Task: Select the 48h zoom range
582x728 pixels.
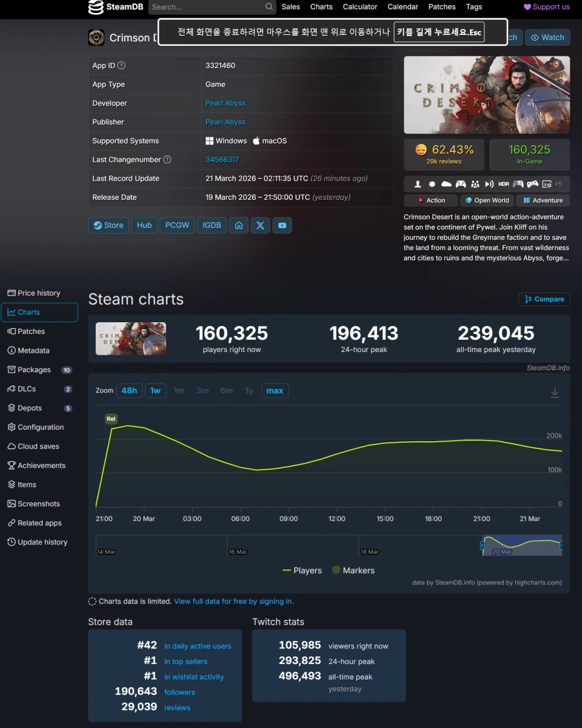Action: [x=129, y=390]
